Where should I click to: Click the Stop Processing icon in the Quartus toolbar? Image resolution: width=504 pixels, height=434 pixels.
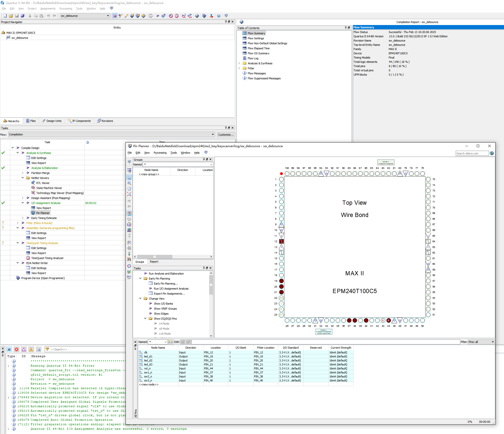(x=151, y=16)
